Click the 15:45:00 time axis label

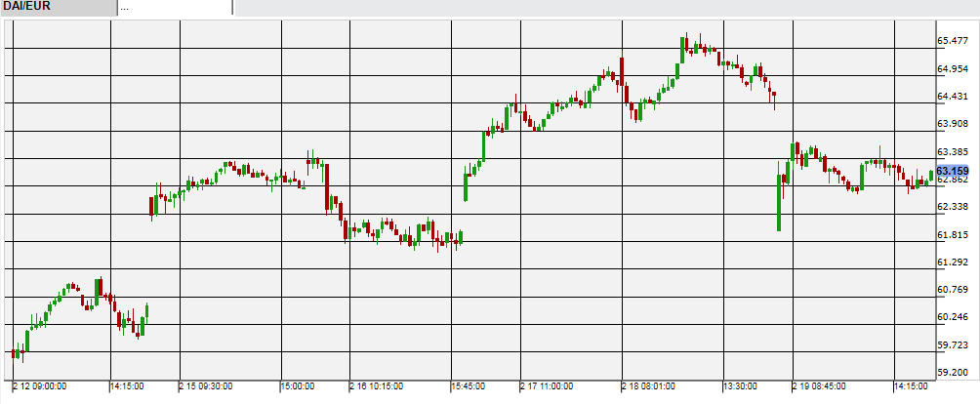(475, 386)
